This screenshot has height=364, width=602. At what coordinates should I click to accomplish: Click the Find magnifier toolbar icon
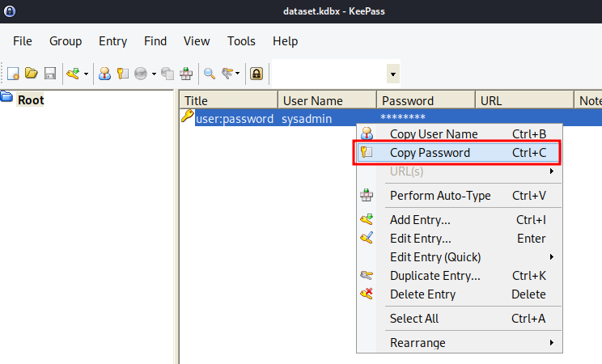210,73
